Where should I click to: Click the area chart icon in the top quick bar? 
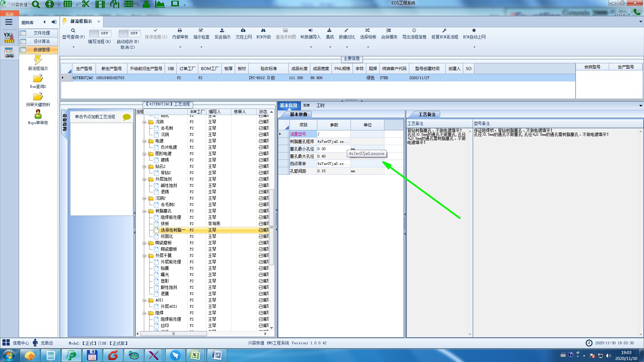(160, 4)
